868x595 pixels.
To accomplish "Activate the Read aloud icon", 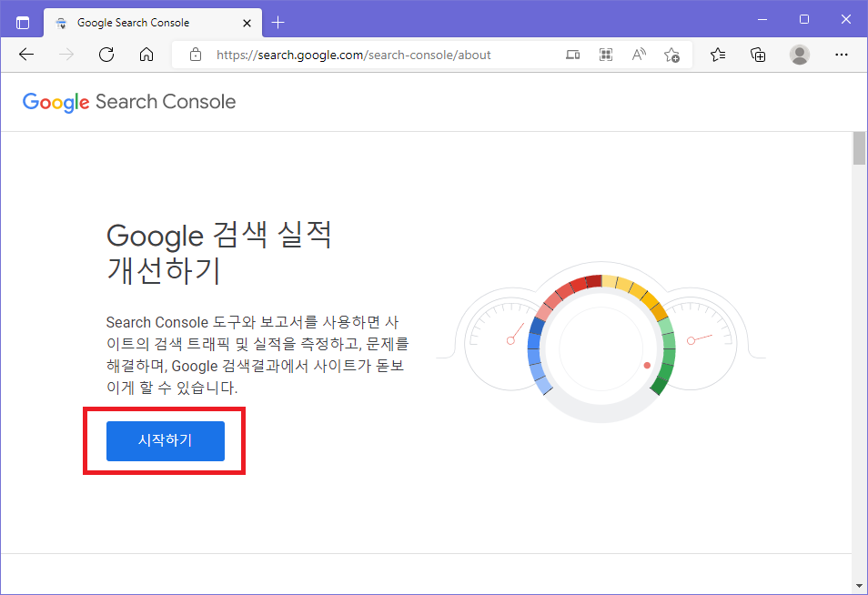I will (x=639, y=55).
